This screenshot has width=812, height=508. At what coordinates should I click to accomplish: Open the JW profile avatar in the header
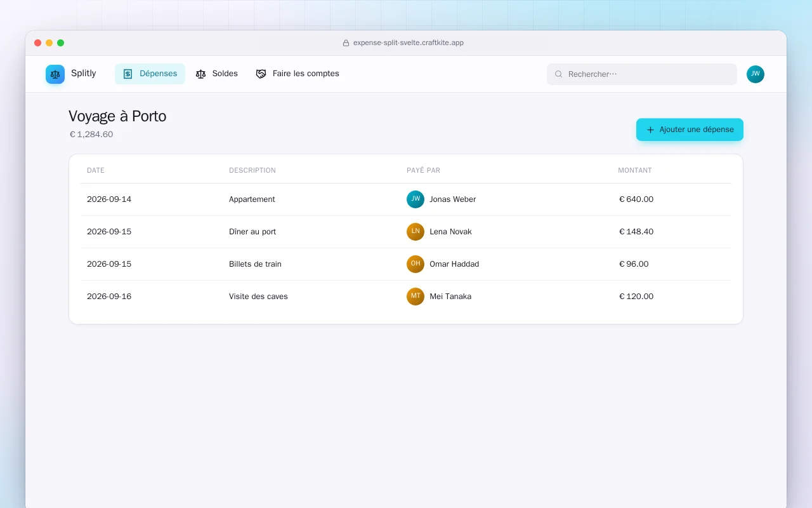[x=756, y=74]
